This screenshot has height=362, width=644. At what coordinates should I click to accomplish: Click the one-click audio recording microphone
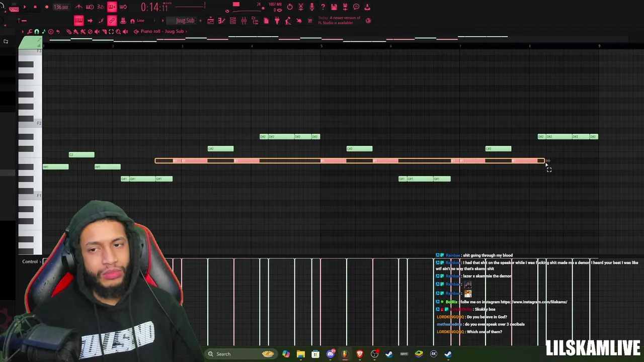point(312,7)
